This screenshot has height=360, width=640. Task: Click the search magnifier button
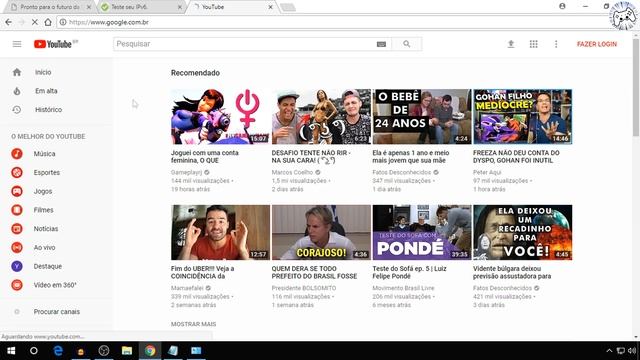[407, 44]
